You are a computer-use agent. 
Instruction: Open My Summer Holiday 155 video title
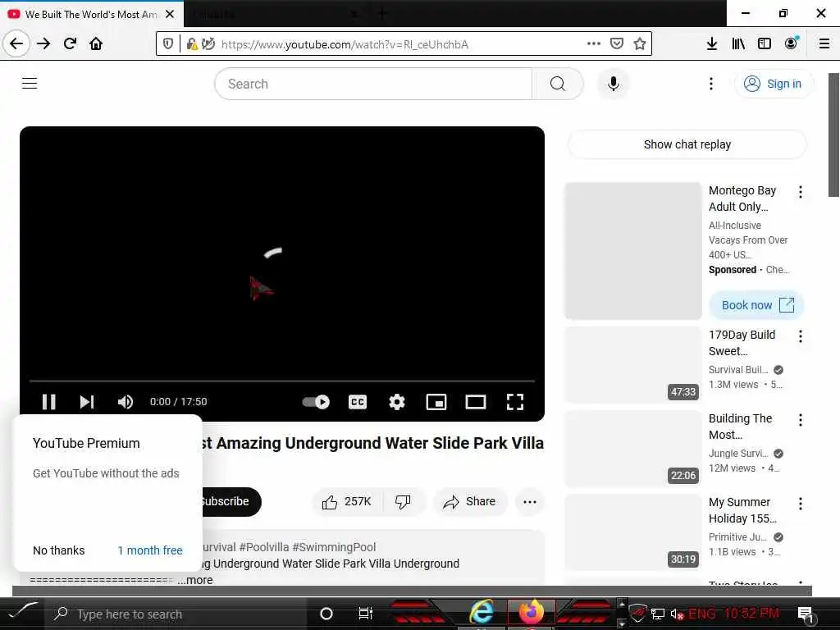(742, 510)
